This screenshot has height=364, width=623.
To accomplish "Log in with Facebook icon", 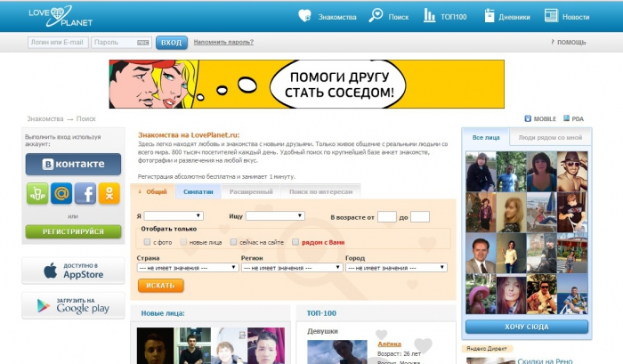I will 85,193.
